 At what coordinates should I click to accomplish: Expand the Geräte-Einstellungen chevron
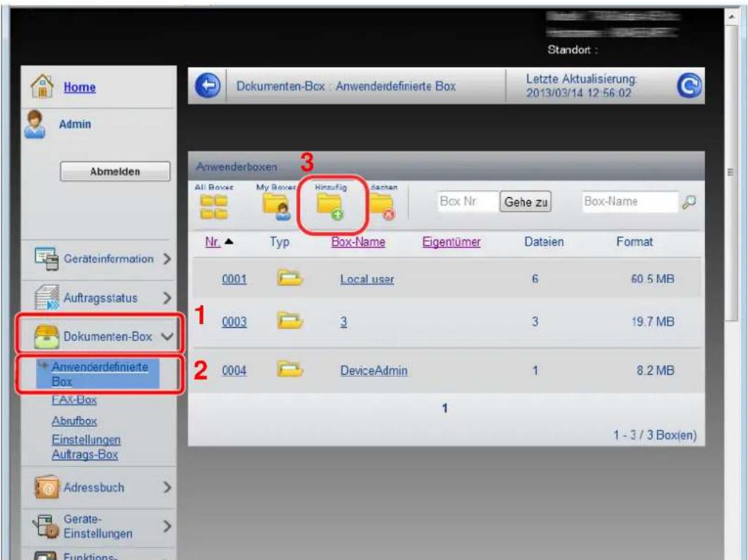pyautogui.click(x=166, y=527)
